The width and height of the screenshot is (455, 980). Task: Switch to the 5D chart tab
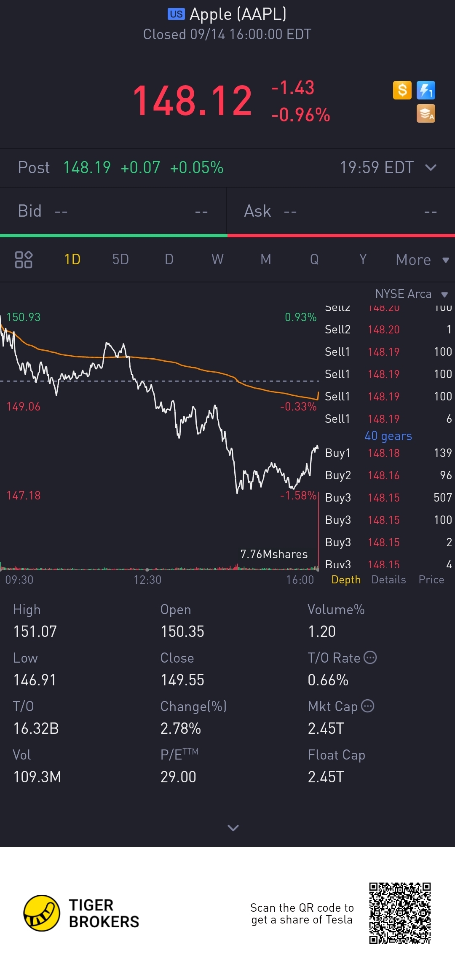[x=120, y=260]
